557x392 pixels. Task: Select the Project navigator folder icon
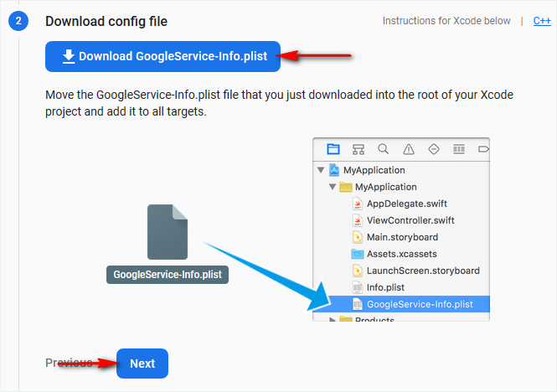click(x=333, y=149)
